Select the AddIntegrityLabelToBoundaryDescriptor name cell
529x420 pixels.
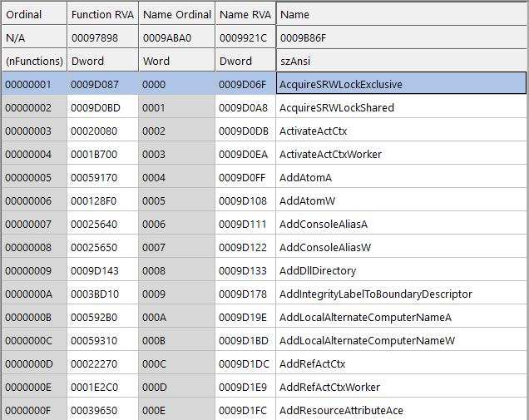coord(401,294)
